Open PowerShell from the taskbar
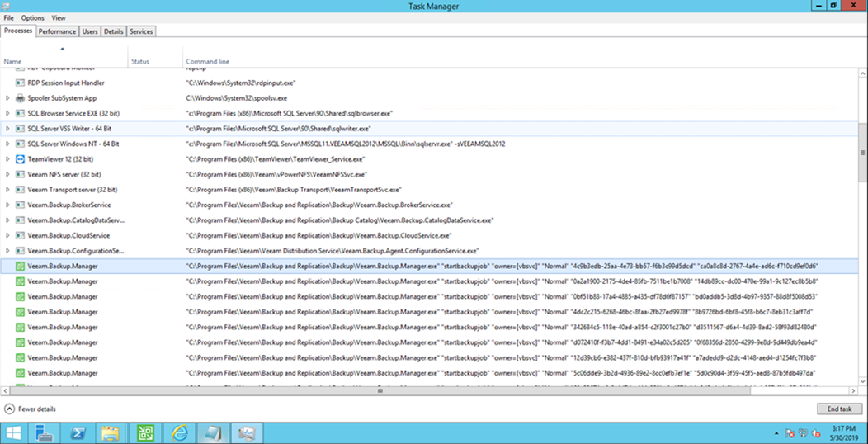The height and width of the screenshot is (444, 868). (x=77, y=432)
